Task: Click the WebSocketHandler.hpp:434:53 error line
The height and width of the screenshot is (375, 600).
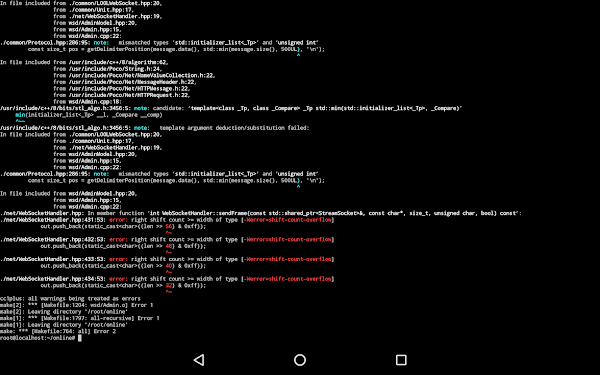Action: pyautogui.click(x=167, y=279)
